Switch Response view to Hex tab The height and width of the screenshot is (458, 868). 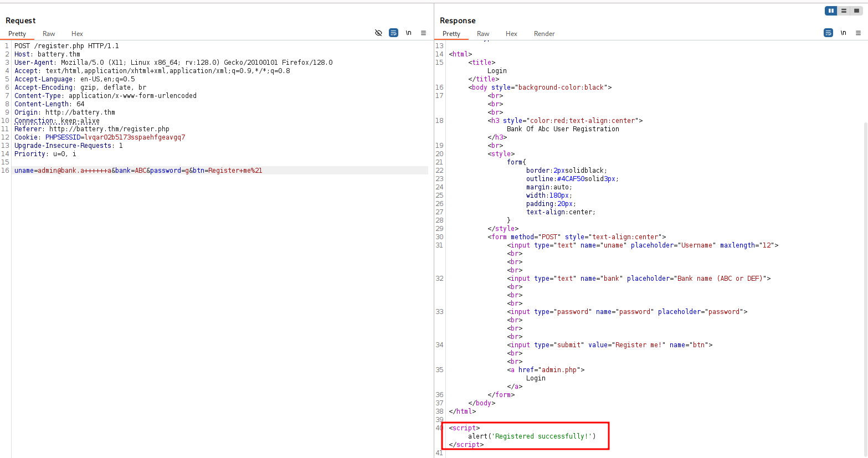[x=511, y=34]
